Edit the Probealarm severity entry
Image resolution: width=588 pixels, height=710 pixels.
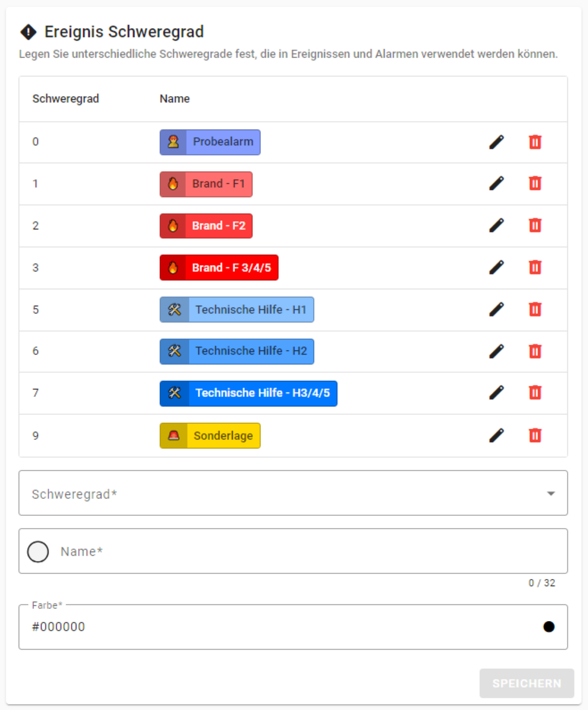pos(496,142)
